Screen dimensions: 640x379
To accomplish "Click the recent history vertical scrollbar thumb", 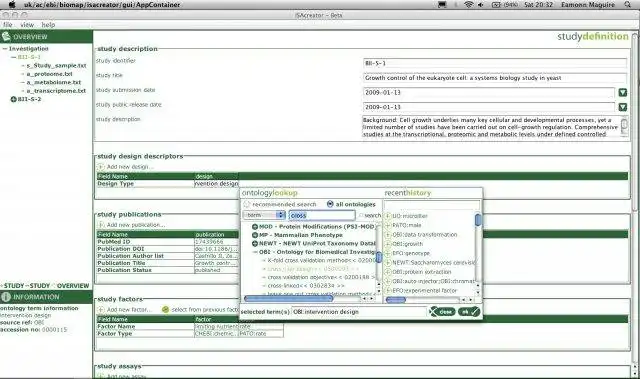I will coord(478,219).
